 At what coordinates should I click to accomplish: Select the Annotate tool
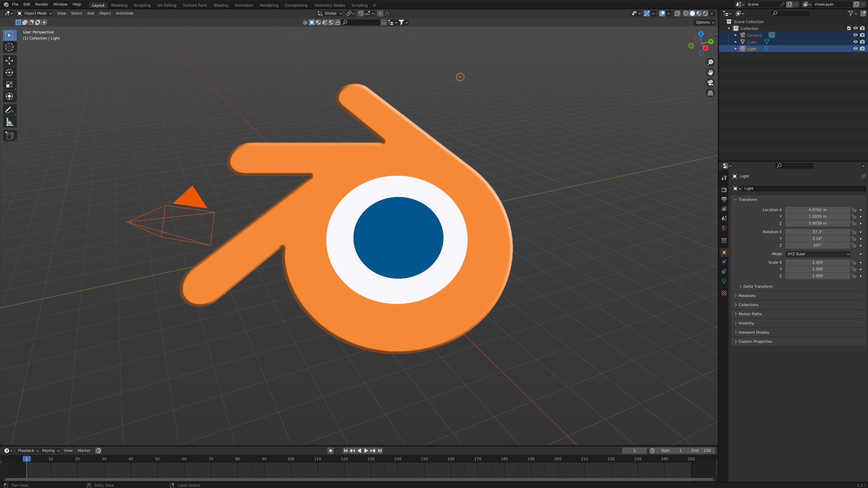tap(9, 110)
